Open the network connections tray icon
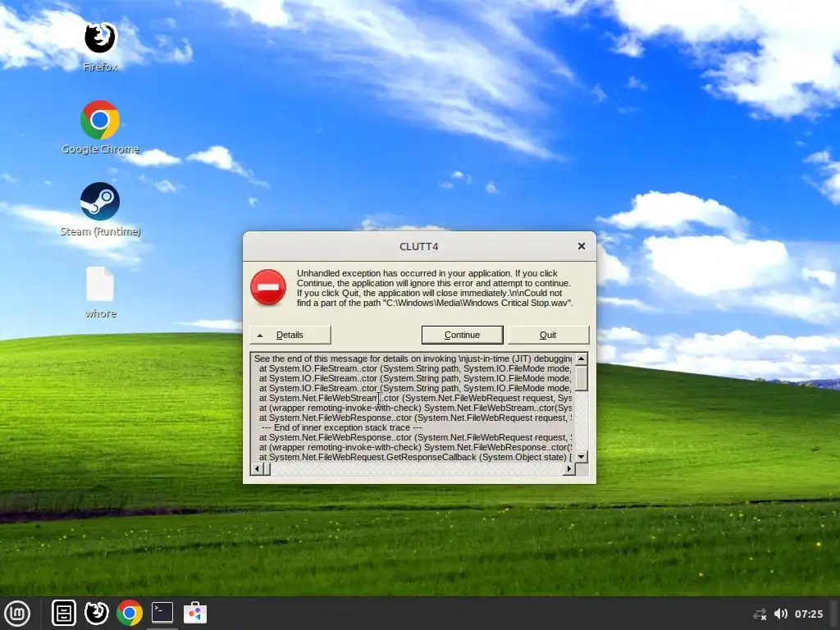Screen dimensions: 840x630 click(x=760, y=614)
